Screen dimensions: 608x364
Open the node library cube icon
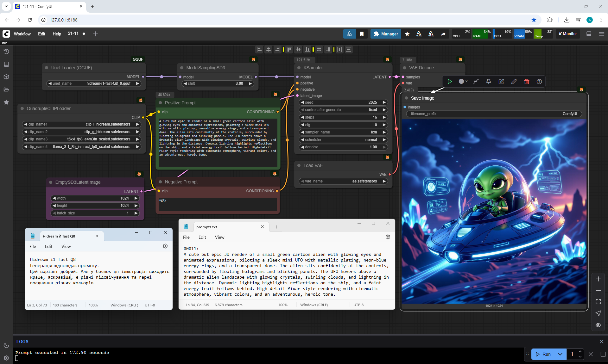(6, 77)
